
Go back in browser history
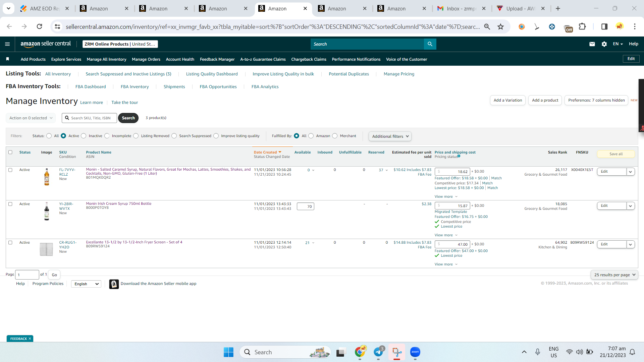coord(9,26)
